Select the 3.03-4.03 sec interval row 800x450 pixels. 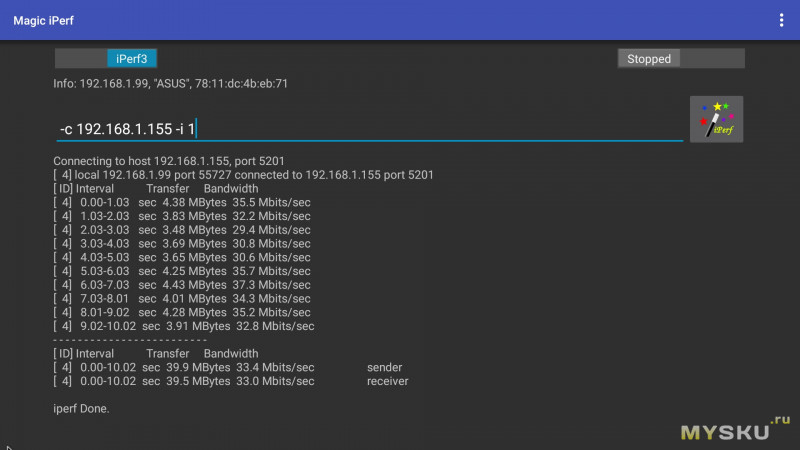click(x=182, y=244)
